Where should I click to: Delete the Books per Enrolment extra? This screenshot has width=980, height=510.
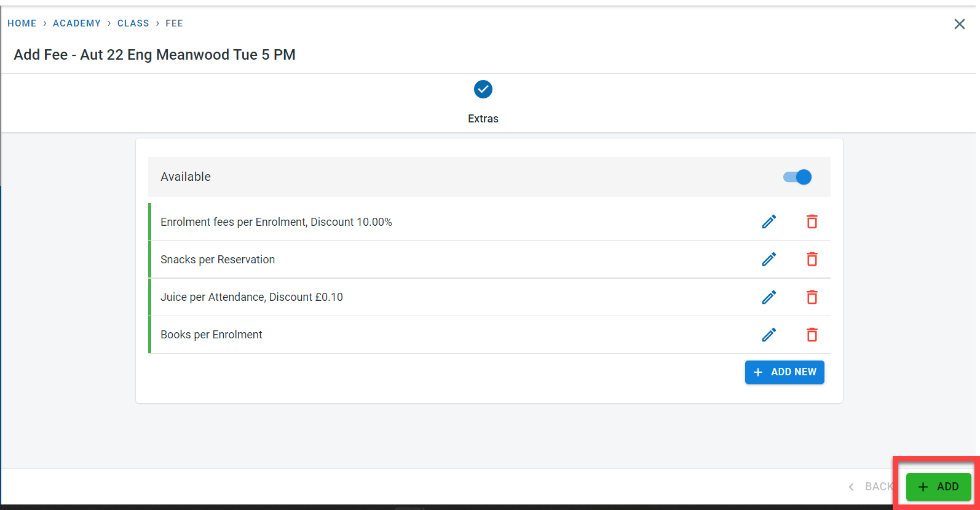click(x=812, y=335)
